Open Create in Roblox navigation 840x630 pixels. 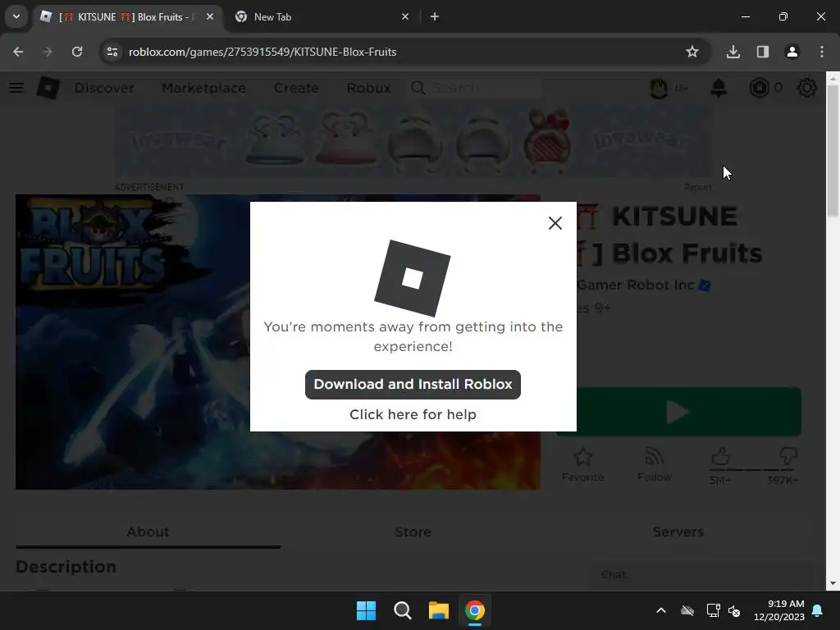296,88
